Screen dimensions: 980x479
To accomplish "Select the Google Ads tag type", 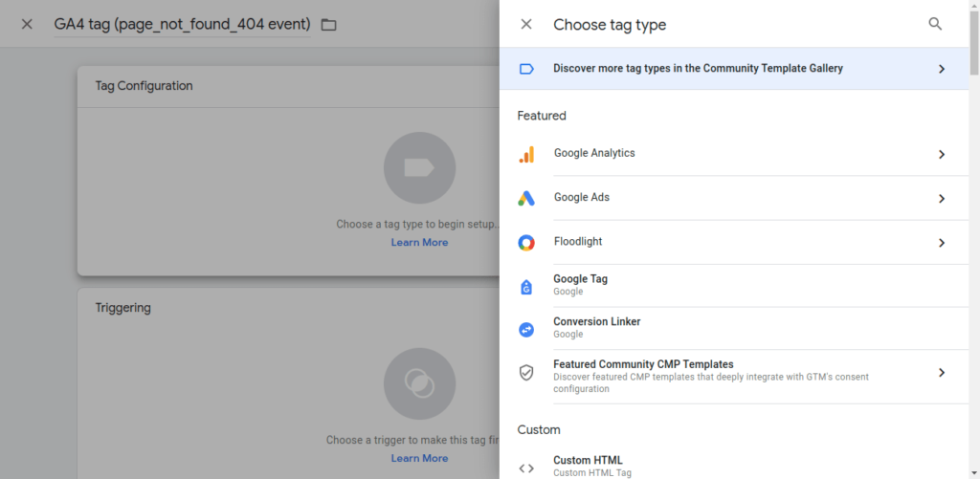I will click(734, 198).
